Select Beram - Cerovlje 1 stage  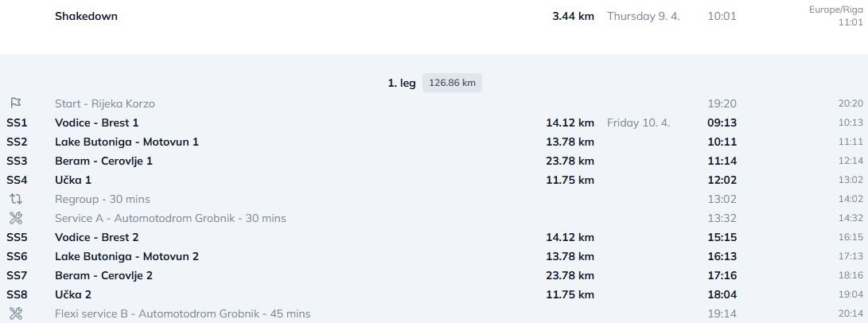click(103, 161)
